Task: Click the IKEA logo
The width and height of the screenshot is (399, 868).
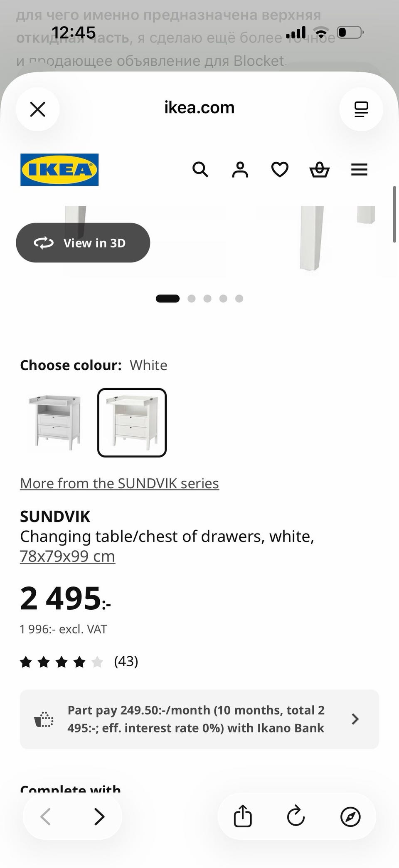Action: 59,170
